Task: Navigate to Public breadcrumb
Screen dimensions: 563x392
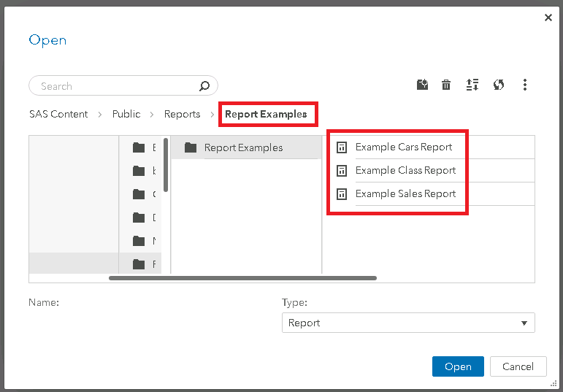Action: [x=126, y=115]
